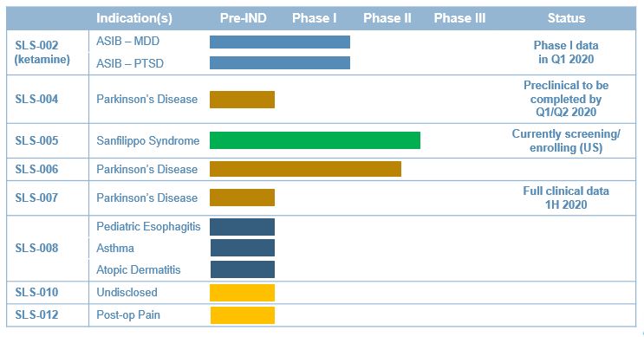Image resolution: width=644 pixels, height=337 pixels.
Task: Click the SLS-006 Parkinson's Disease bar
Action: pos(305,169)
